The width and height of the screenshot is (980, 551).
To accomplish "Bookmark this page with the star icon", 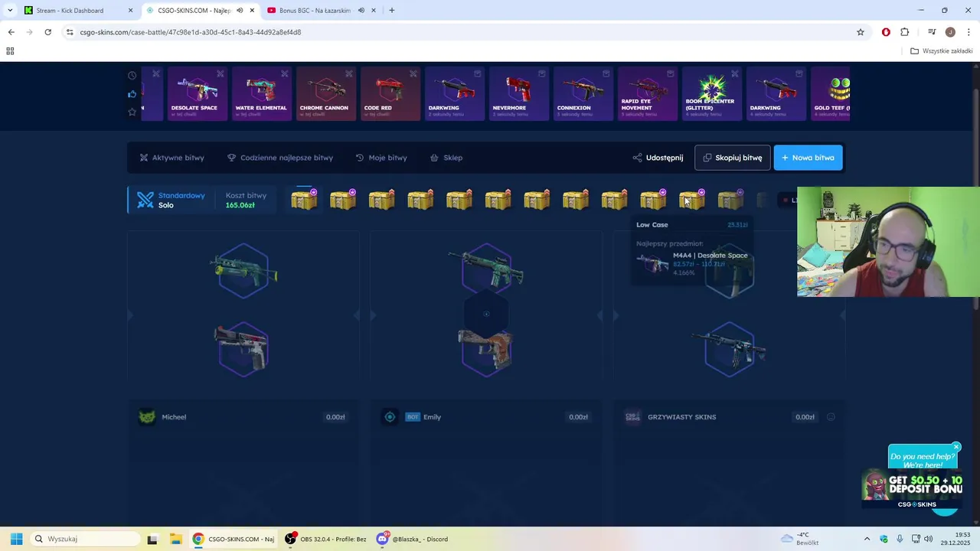I will pyautogui.click(x=861, y=32).
